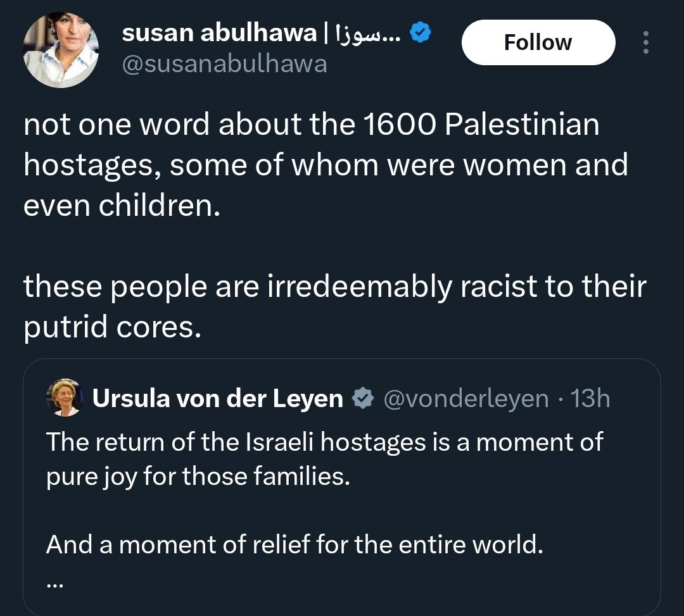The image size is (684, 616).
Task: Click "putrid cores." at the post's end
Action: pyautogui.click(x=112, y=328)
